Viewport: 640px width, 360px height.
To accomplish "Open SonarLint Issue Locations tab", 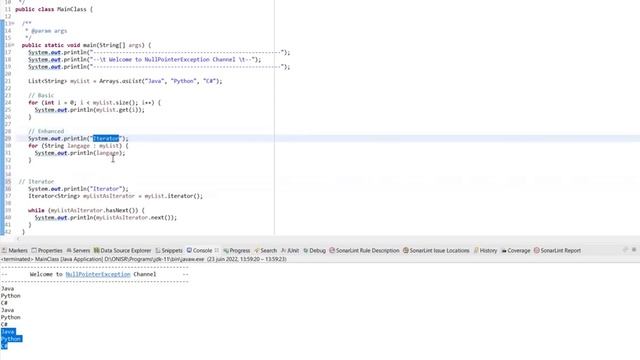I will pyautogui.click(x=436, y=250).
